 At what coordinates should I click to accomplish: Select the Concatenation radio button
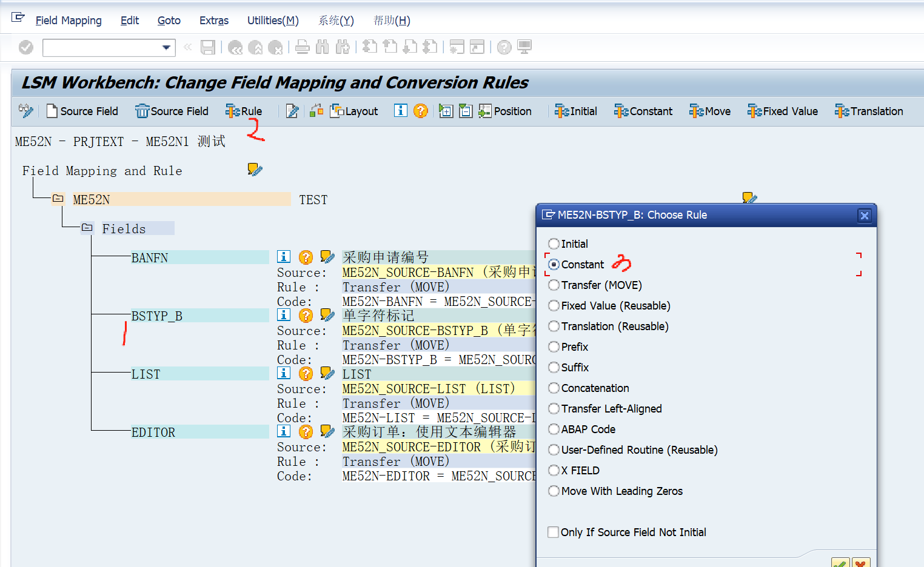[x=554, y=388]
